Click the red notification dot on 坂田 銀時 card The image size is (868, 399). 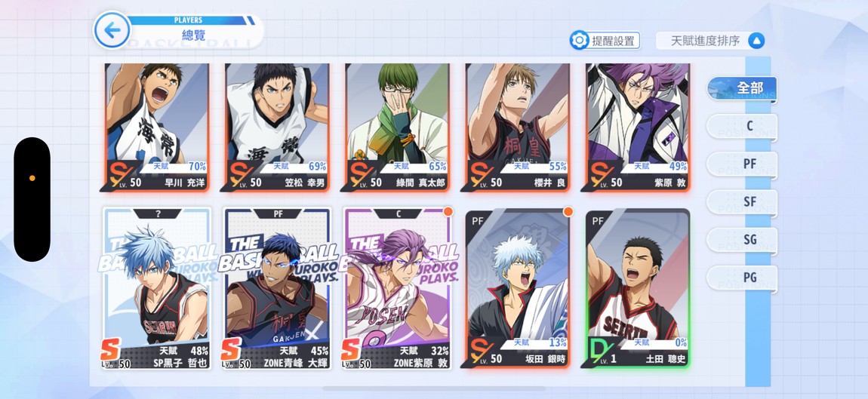568,211
